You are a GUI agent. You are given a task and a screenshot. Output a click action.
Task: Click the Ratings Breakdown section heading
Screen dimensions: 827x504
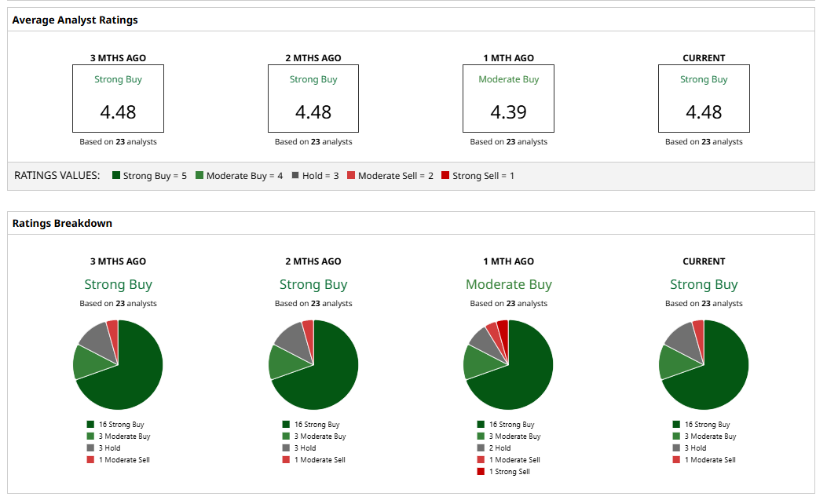tap(62, 223)
